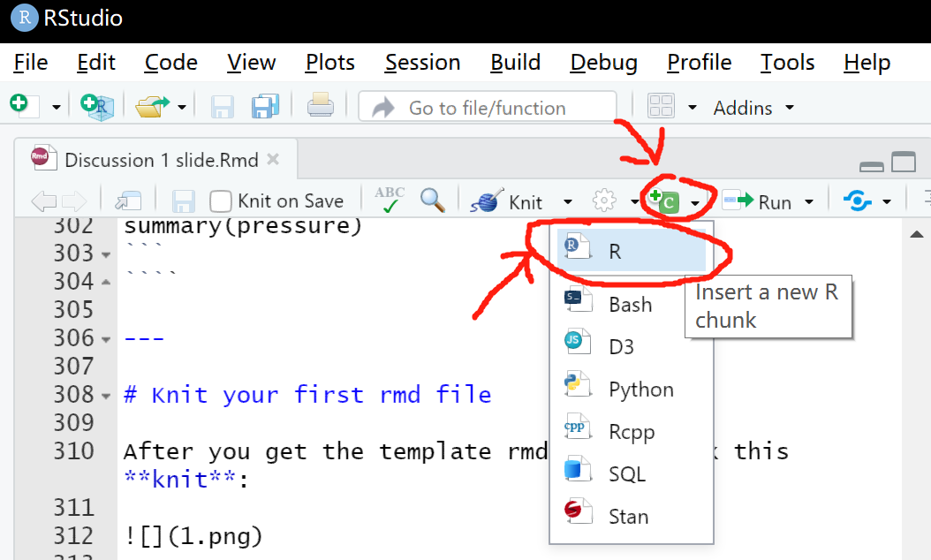
Task: Go forward to next source location
Action: click(75, 201)
